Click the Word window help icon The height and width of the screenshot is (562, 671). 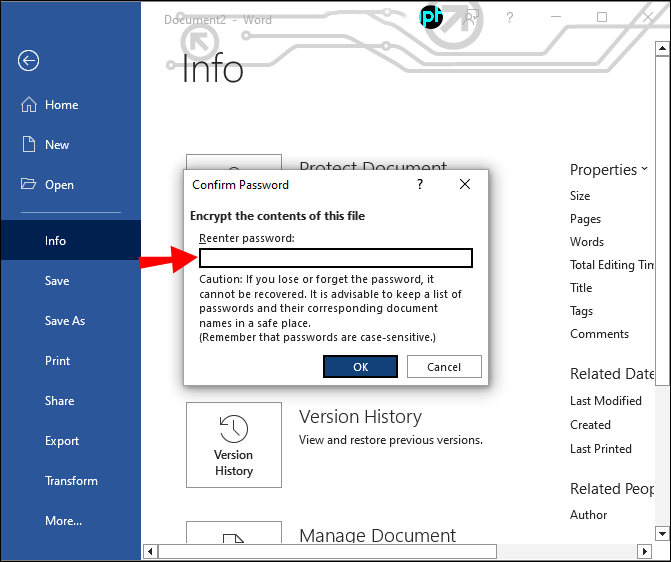pos(509,18)
